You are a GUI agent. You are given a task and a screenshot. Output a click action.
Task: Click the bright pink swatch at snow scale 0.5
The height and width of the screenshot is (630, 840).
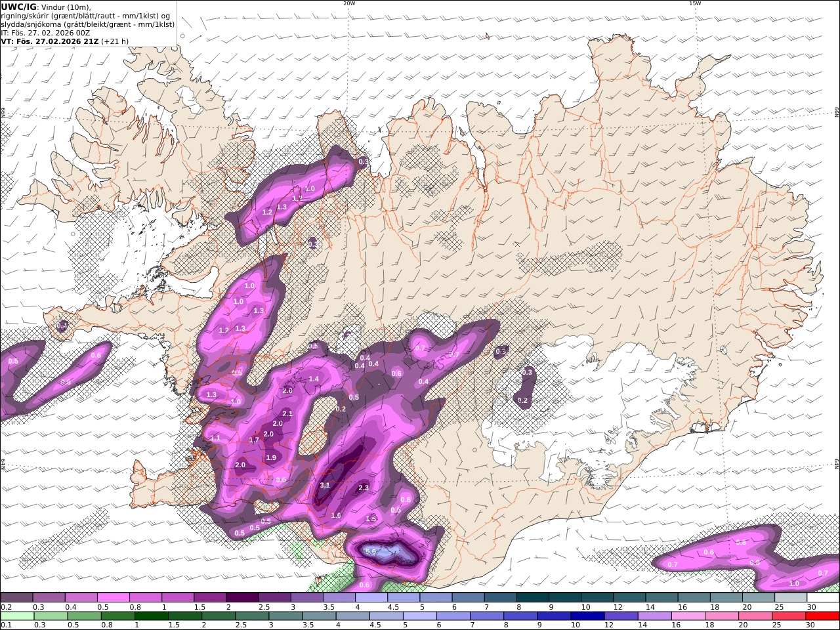(x=114, y=597)
